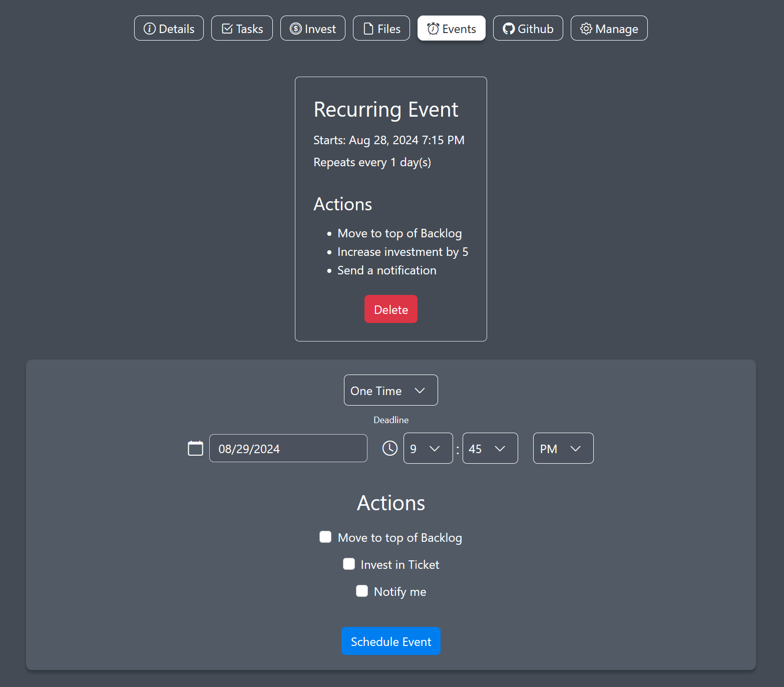Click the deadline date field 08/29/2024
This screenshot has width=784, height=687.
(288, 448)
